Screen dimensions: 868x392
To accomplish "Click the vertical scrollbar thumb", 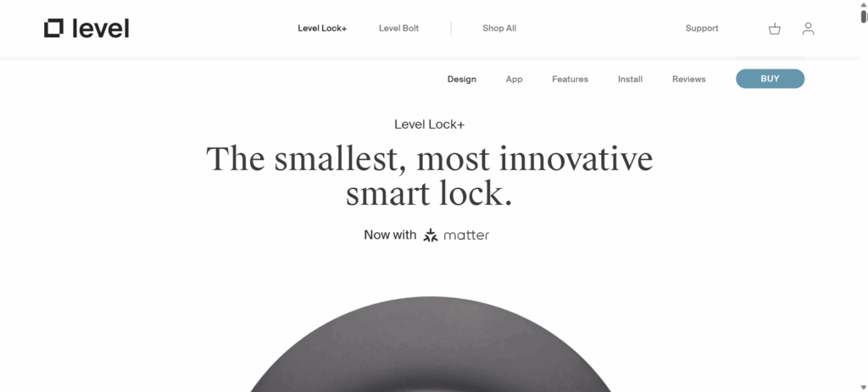I will (864, 17).
